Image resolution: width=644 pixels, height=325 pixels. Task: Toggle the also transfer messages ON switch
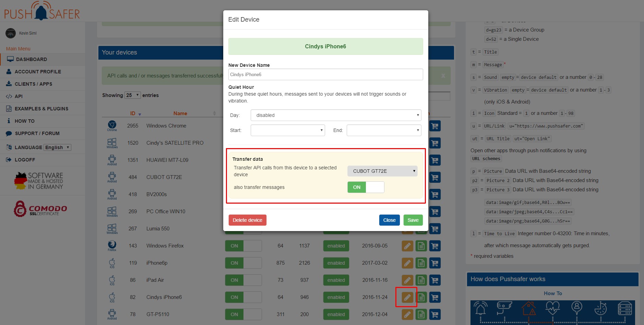(366, 187)
